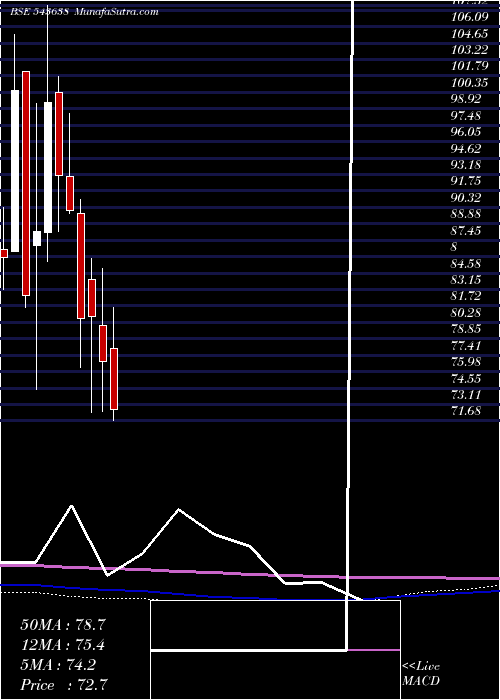The height and width of the screenshot is (700, 500).
Task: Click the 77.41 price level label
Action: tap(467, 346)
